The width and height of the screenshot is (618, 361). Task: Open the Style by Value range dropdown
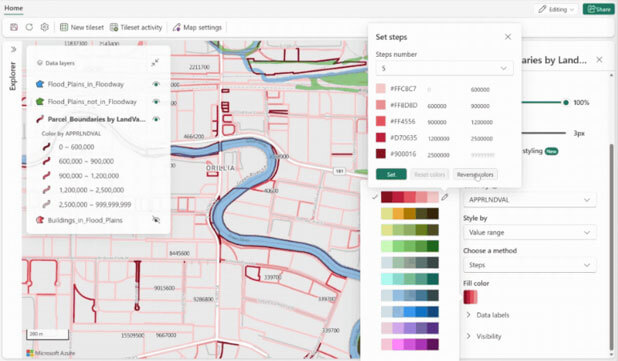pyautogui.click(x=529, y=233)
